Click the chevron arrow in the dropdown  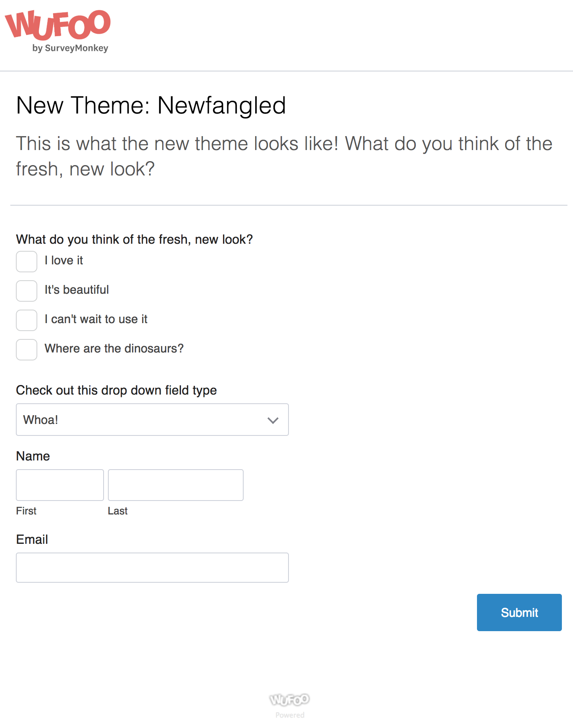click(x=273, y=420)
